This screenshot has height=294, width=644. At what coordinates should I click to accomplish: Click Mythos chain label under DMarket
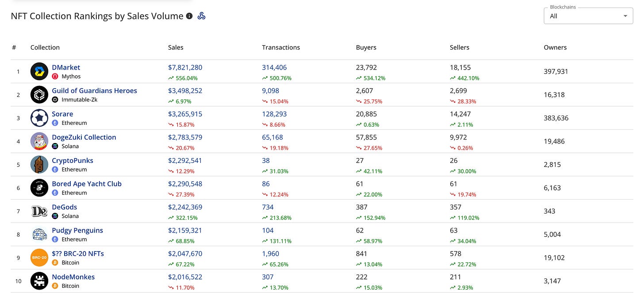(x=71, y=76)
